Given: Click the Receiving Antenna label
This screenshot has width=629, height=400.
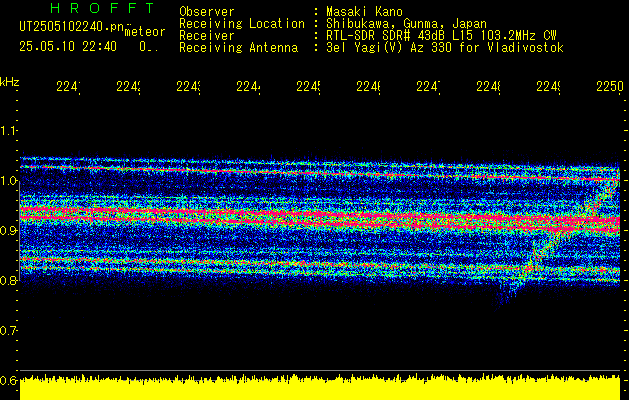Looking at the screenshot, I should (x=238, y=48).
